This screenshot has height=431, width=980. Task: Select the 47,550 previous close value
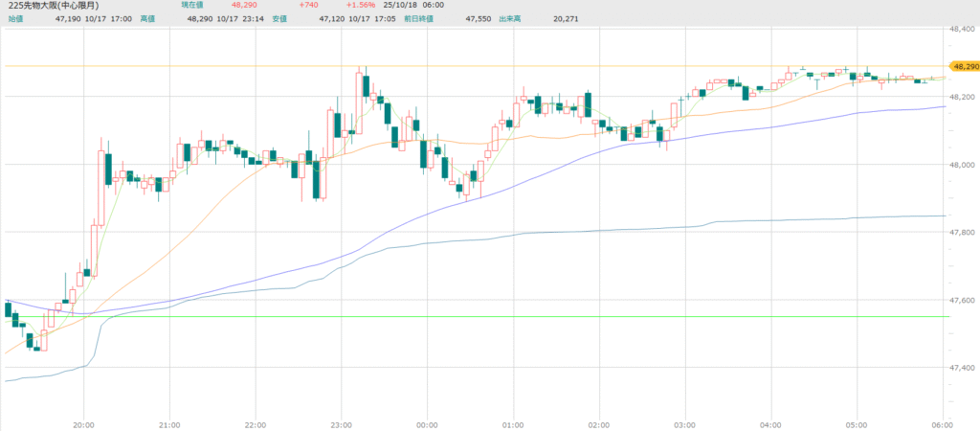tap(479, 18)
